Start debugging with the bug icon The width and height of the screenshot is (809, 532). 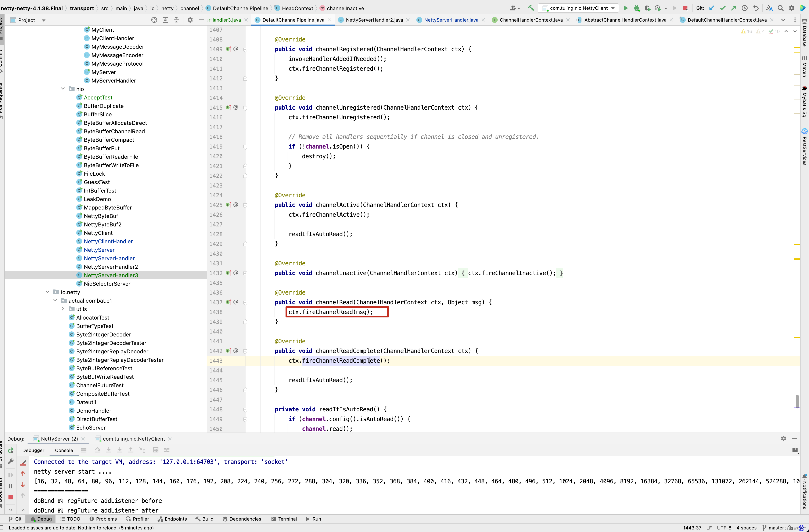tap(637, 8)
